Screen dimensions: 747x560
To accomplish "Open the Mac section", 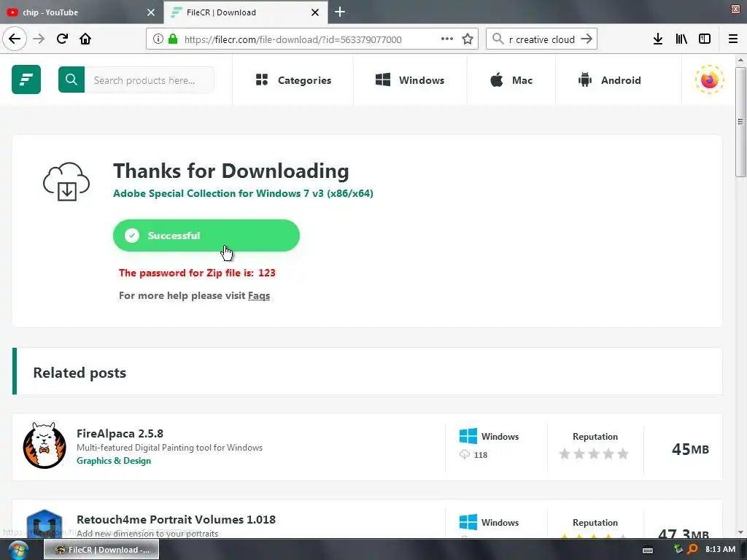I will point(511,80).
